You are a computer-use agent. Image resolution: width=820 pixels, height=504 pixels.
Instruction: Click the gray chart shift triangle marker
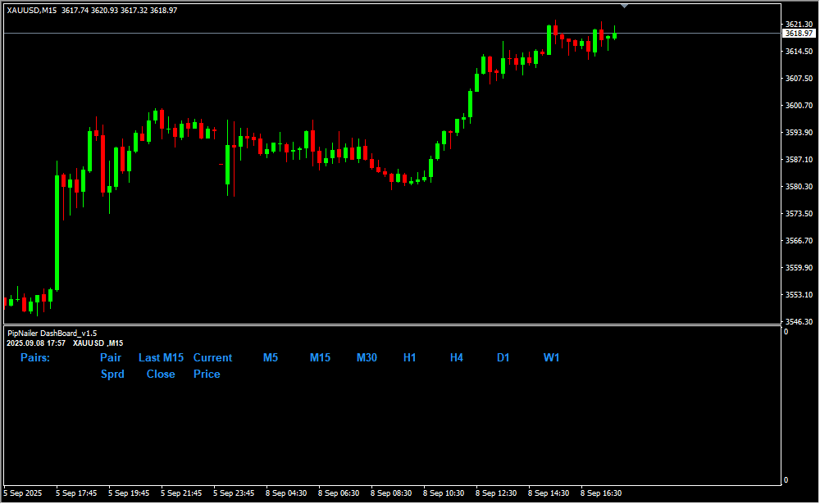coord(625,6)
